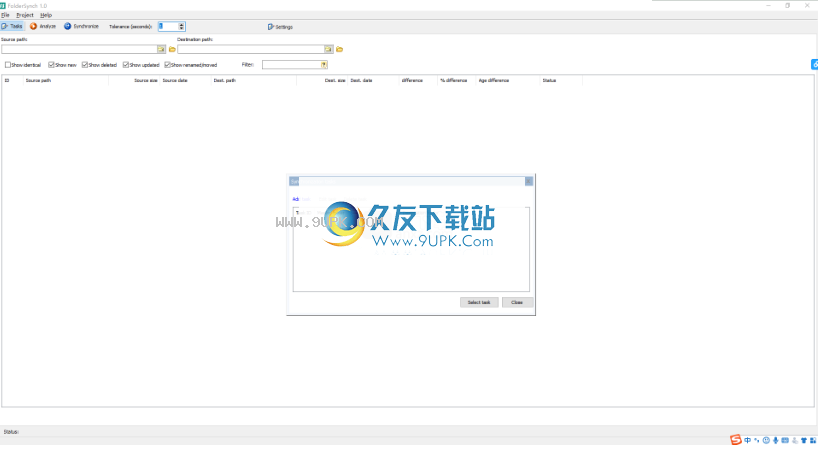Click the Sogou input method tray icon
Viewport: 824px width, 449px height.
(x=736, y=440)
